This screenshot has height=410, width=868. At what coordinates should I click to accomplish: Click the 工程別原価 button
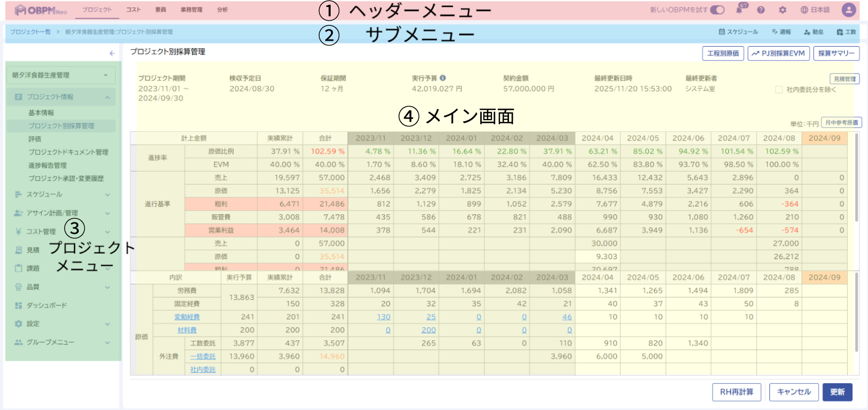(723, 53)
